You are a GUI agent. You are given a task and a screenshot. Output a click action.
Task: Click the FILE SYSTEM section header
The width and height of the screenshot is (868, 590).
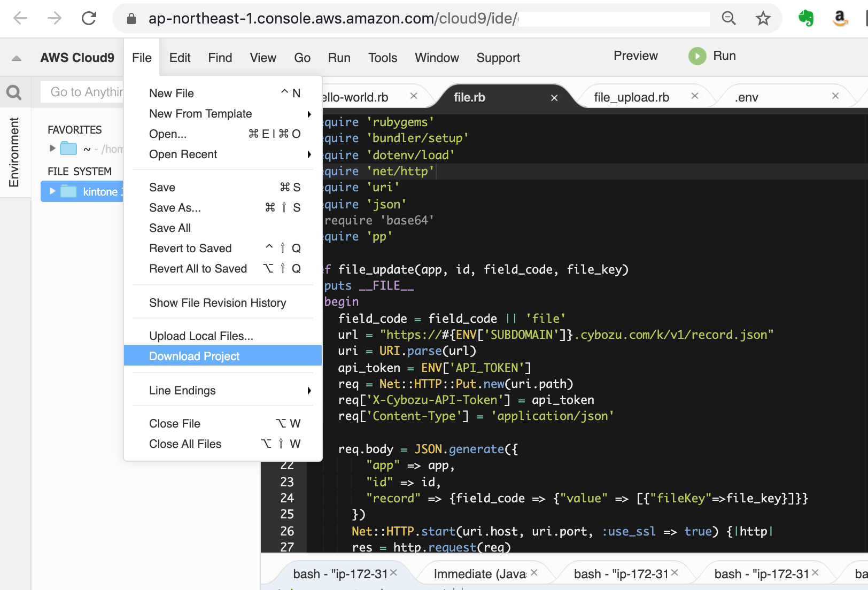pos(80,172)
